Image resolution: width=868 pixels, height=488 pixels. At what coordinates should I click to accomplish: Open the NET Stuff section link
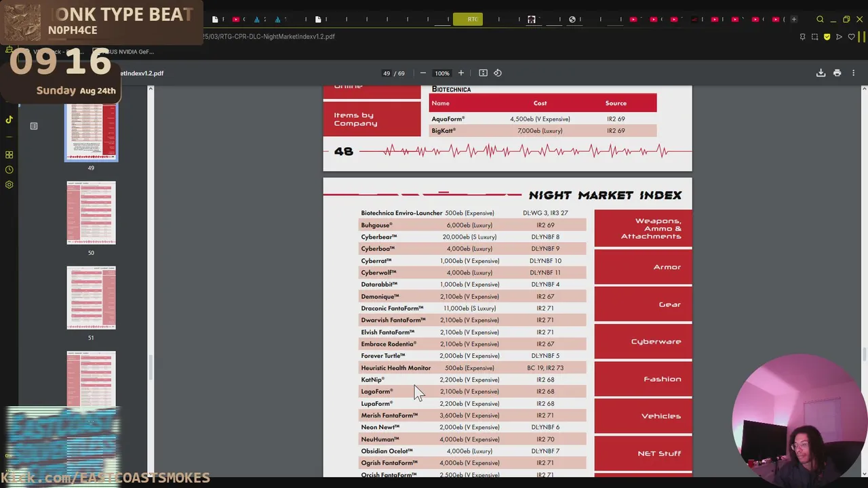point(643,453)
